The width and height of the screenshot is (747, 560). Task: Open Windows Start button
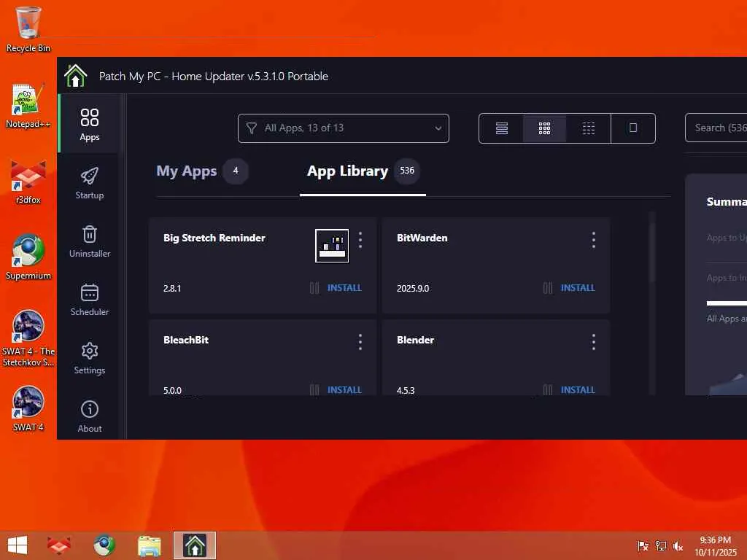coord(18,545)
